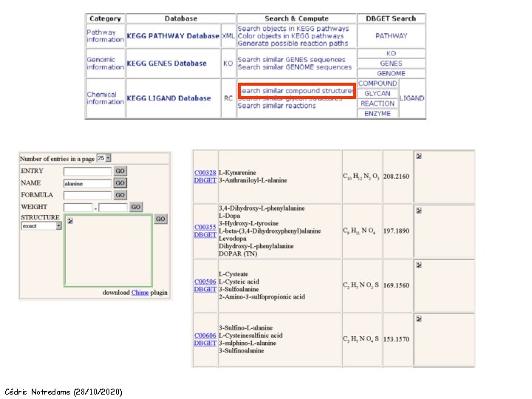Click the Chemical information category link

point(105,98)
